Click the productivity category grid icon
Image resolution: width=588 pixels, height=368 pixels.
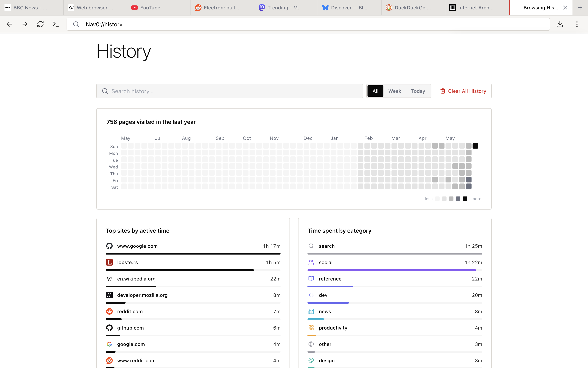pyautogui.click(x=311, y=328)
